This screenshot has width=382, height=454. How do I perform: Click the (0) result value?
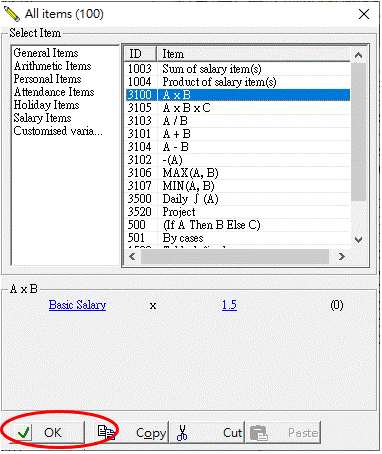(x=336, y=305)
